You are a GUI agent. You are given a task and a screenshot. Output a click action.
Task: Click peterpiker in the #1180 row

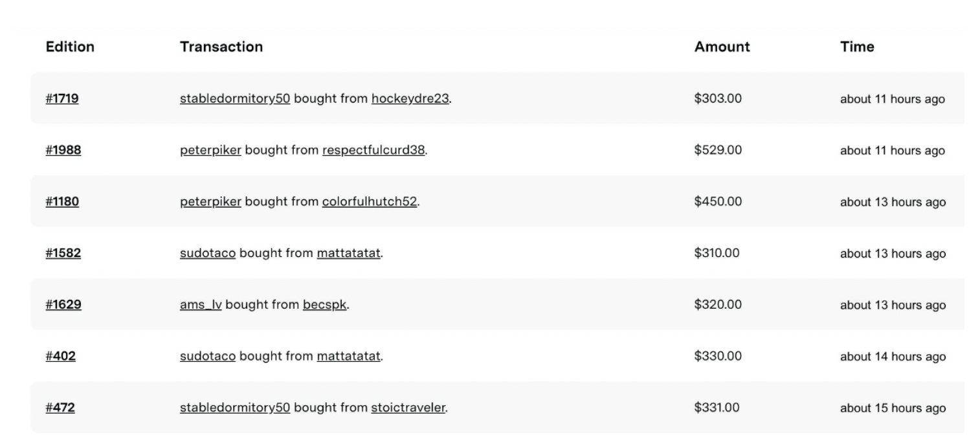point(210,202)
